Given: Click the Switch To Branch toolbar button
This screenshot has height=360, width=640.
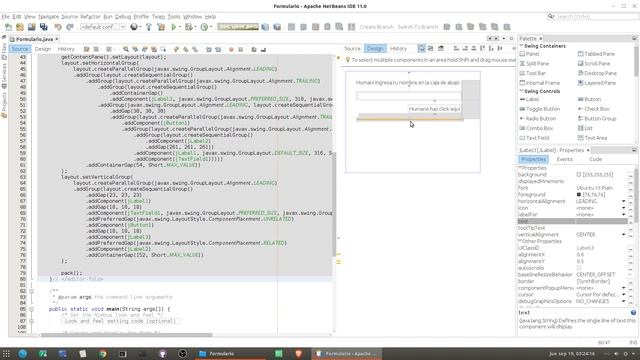Looking at the screenshot, I should pyautogui.click(x=418, y=27).
